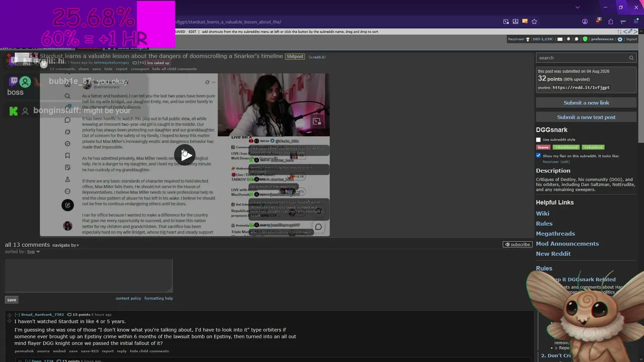
Task: Open the content policy link
Action: [128, 298]
